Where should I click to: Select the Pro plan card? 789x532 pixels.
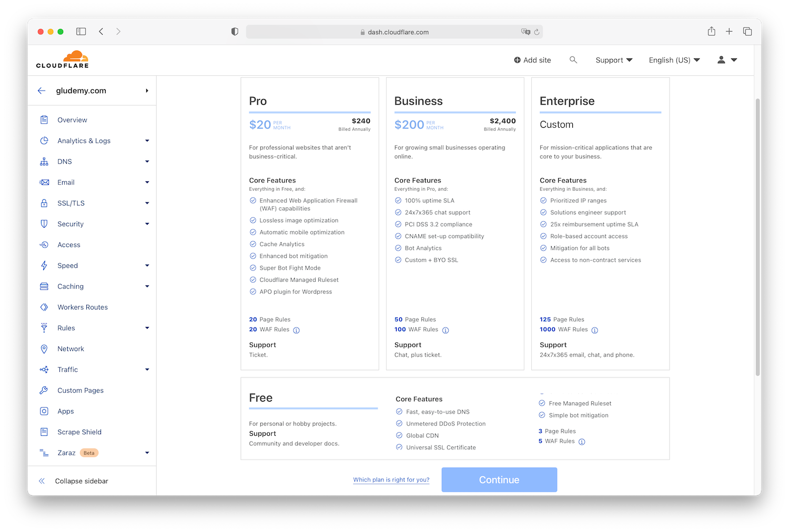[310, 224]
